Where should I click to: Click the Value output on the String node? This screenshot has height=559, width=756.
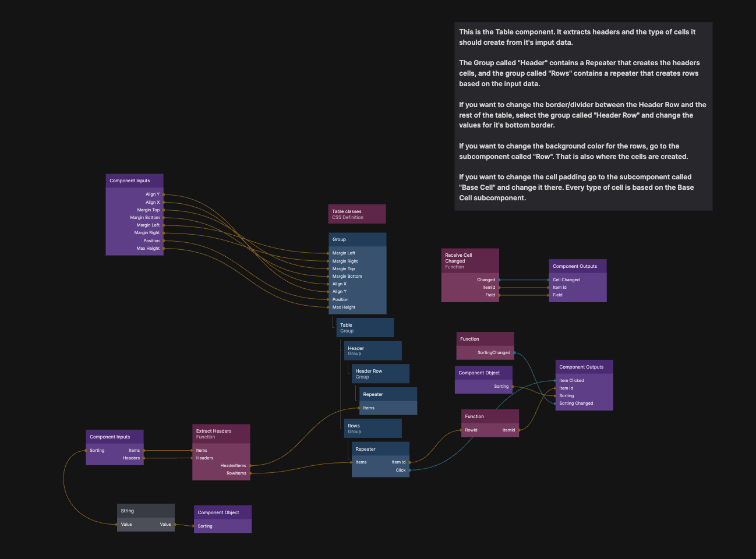tap(174, 525)
